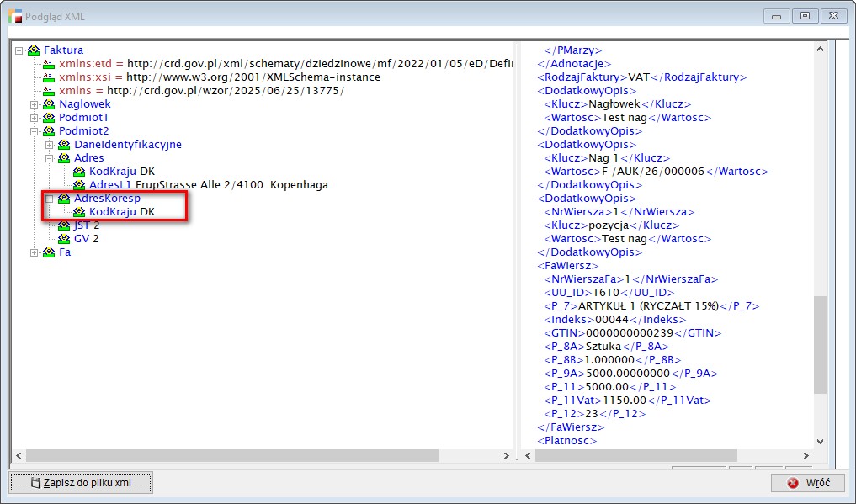
Task: Select the JST 2 tree item
Action: pyautogui.click(x=86, y=225)
